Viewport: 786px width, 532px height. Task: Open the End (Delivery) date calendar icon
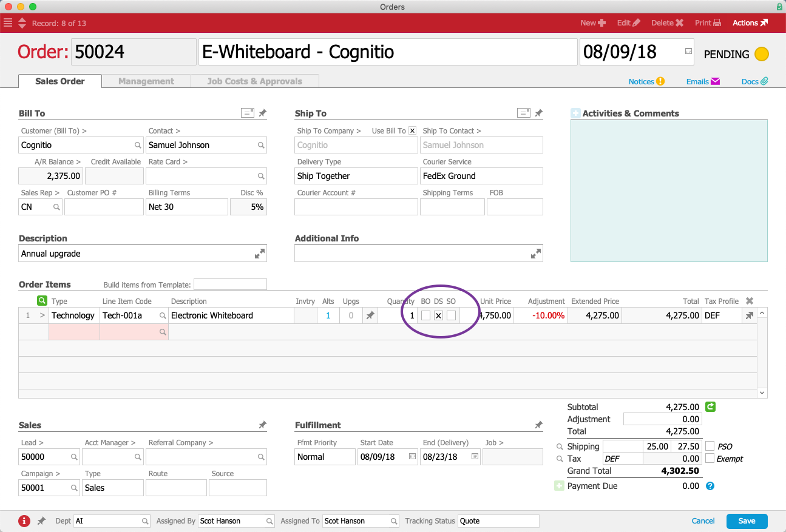pos(475,457)
